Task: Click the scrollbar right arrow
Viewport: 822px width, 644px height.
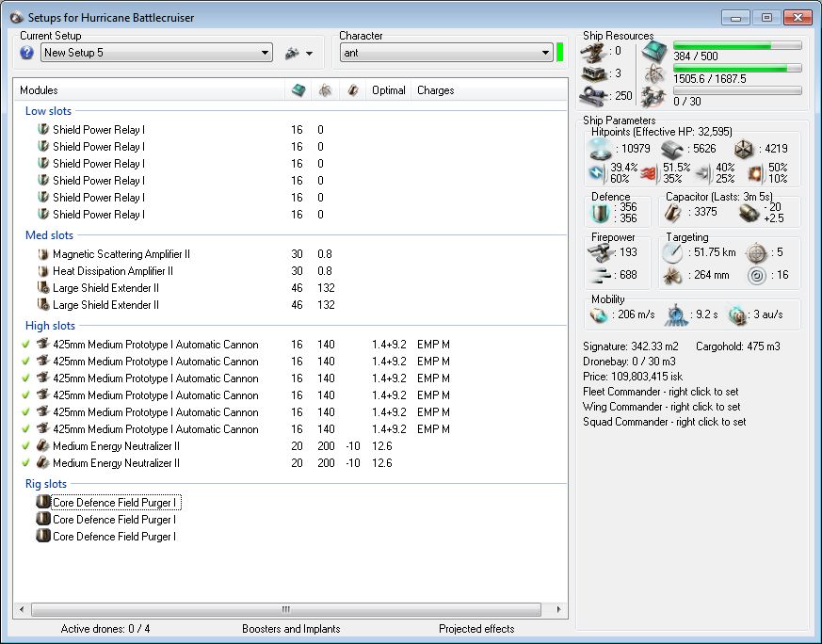Action: [x=559, y=609]
